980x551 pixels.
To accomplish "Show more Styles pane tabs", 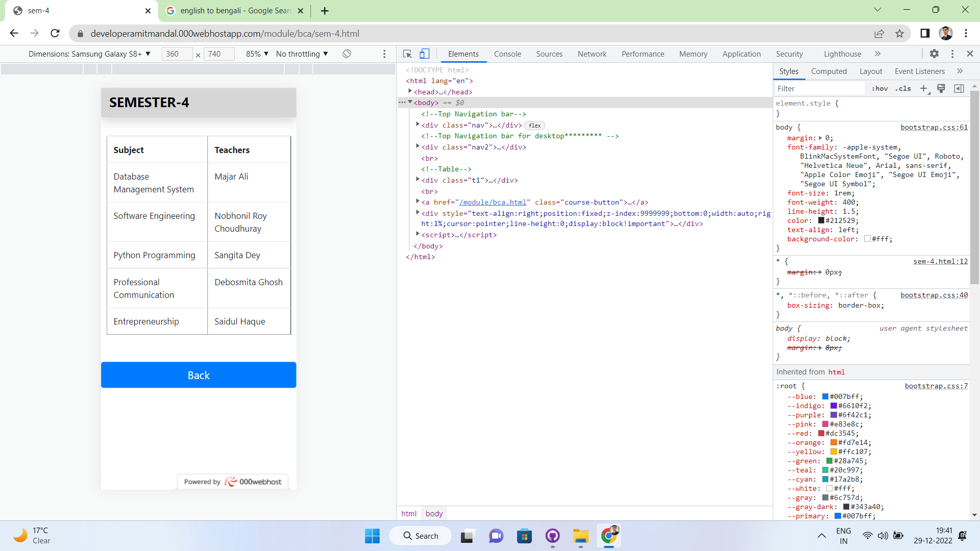I will (x=960, y=71).
